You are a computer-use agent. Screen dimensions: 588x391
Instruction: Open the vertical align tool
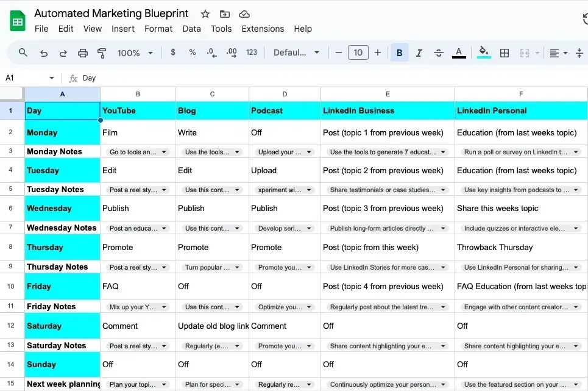(579, 53)
